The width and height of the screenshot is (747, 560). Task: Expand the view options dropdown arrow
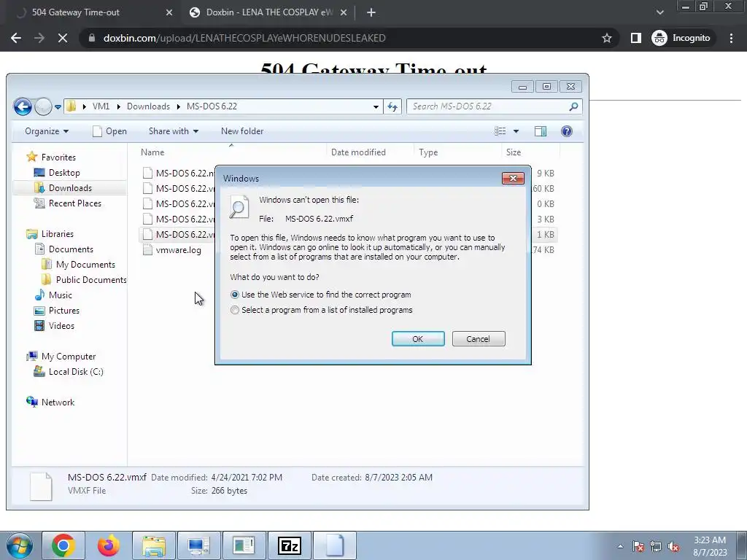[x=516, y=131]
